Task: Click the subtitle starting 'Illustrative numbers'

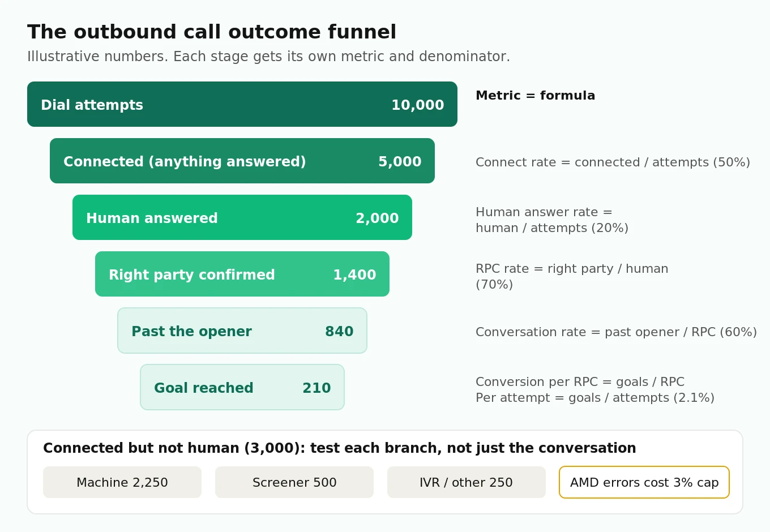Action: [x=268, y=57]
